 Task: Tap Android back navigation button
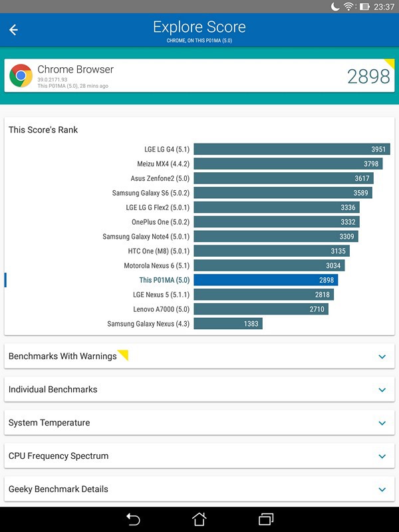tap(132, 519)
